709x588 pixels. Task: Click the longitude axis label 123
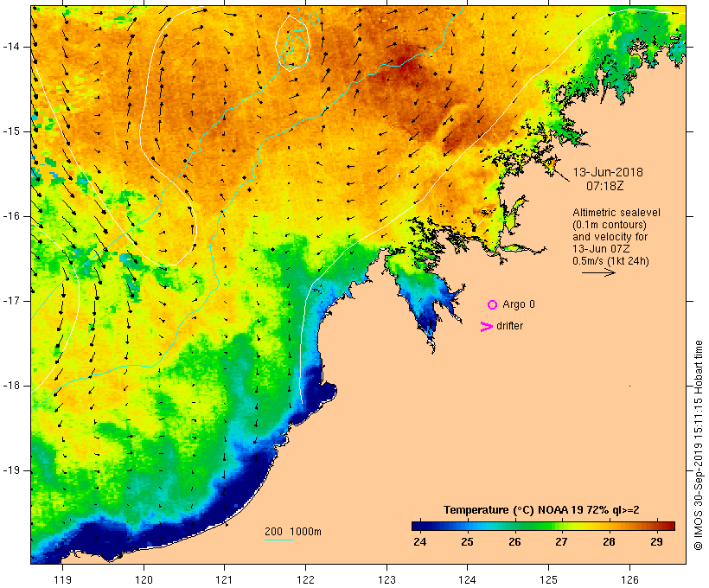tap(386, 579)
